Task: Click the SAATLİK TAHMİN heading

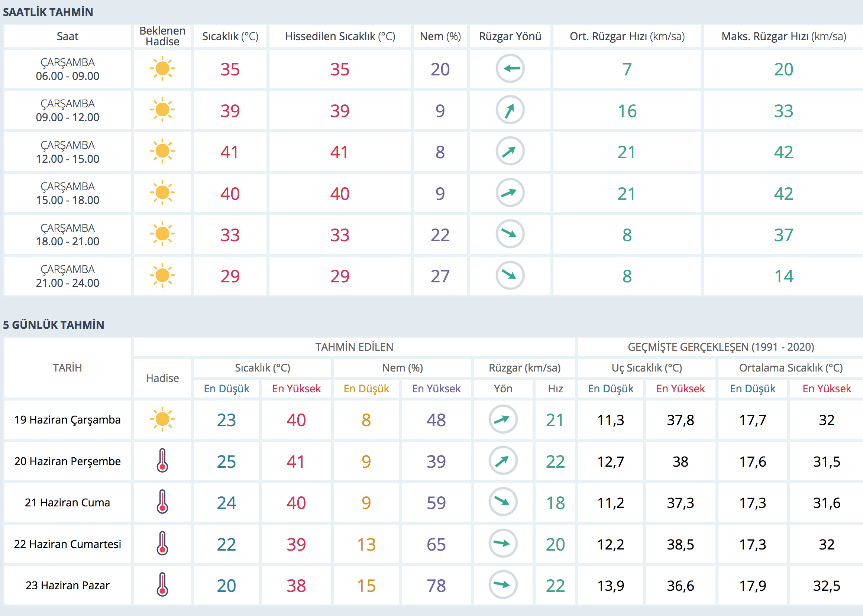Action: point(48,12)
